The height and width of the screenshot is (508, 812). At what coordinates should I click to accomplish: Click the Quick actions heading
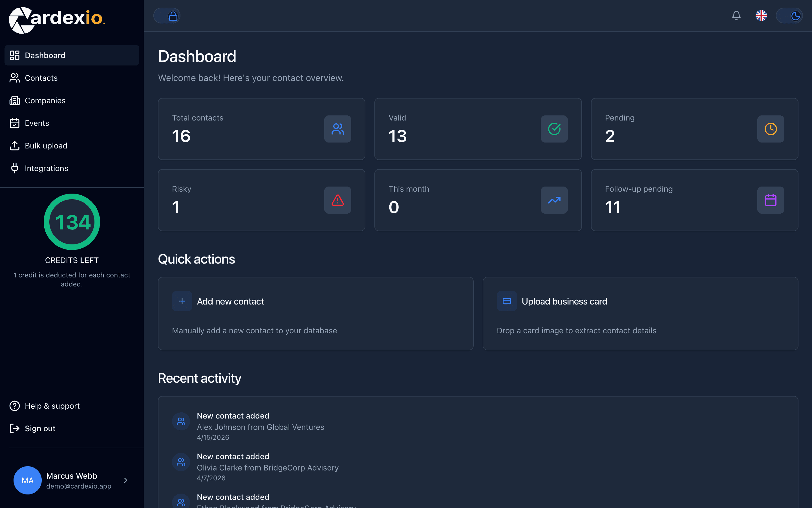(196, 259)
